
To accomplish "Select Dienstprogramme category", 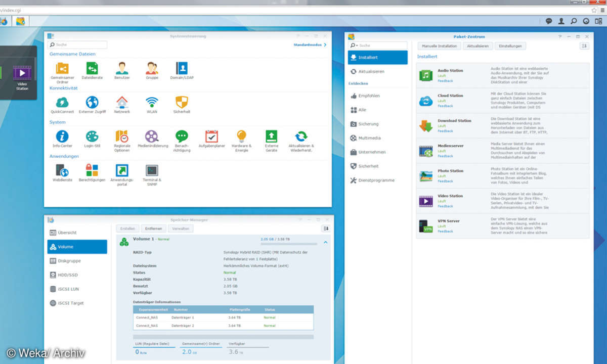I will [x=378, y=180].
